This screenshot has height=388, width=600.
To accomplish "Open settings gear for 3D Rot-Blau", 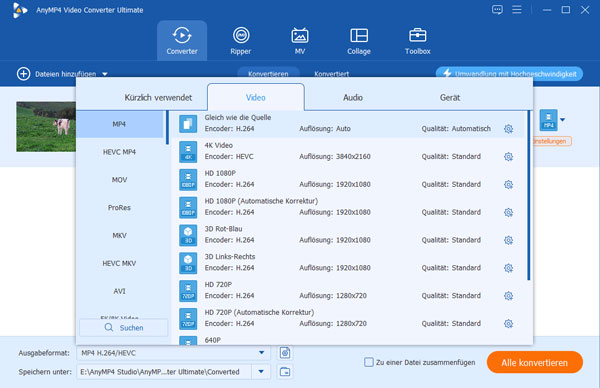I will click(508, 240).
